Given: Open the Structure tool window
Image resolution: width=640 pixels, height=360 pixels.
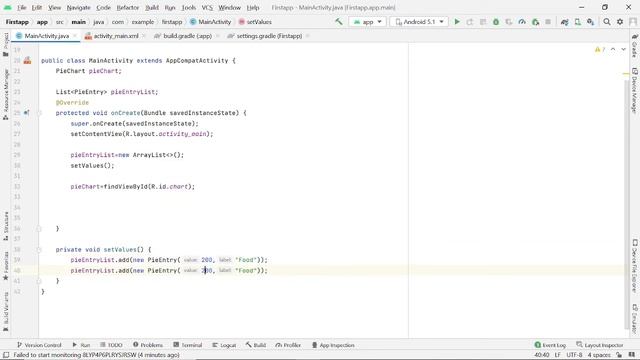Looking at the screenshot, I should point(6,226).
